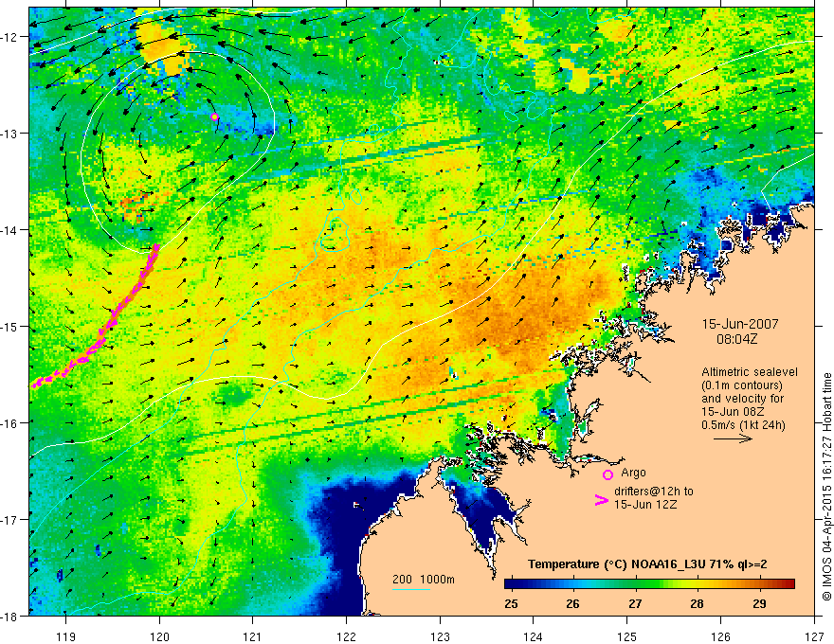This screenshot has width=834, height=644.
Task: Click the longitude axis label 124
Action: coord(534,635)
